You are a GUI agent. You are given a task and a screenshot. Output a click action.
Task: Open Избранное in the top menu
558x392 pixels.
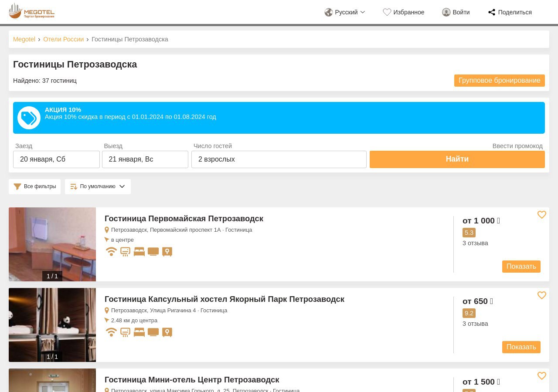pos(403,12)
